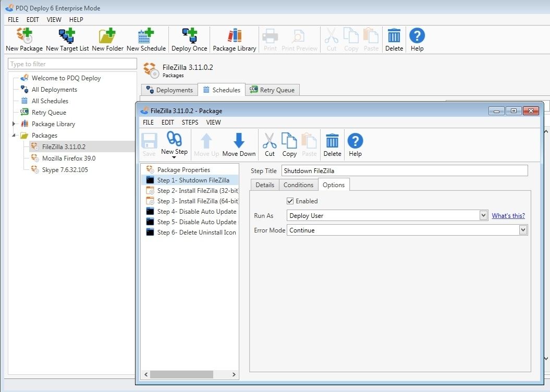Open the STEPS menu in package window
Viewport: 550px width, 392px height.
[190, 123]
